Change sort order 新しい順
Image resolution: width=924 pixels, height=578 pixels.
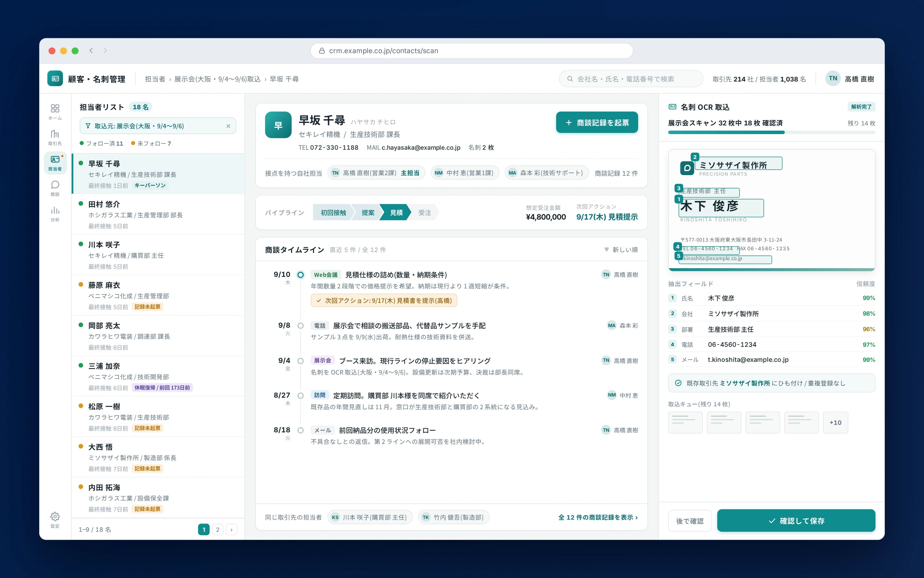click(x=621, y=250)
